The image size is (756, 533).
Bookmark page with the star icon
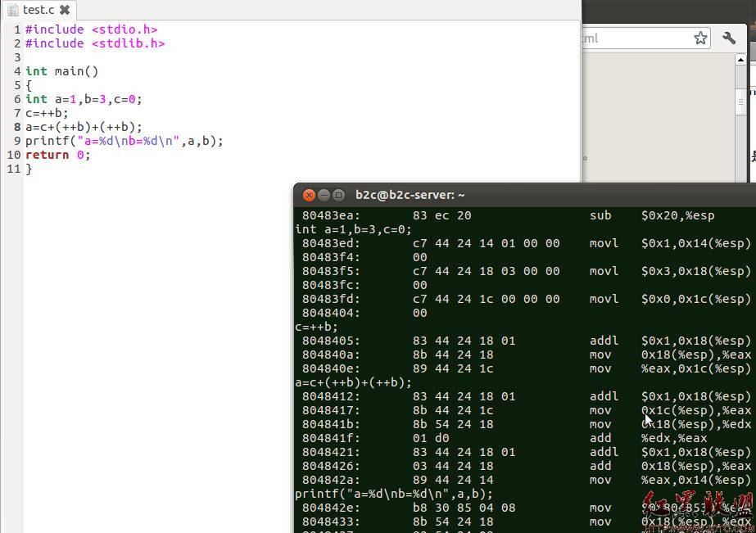700,38
